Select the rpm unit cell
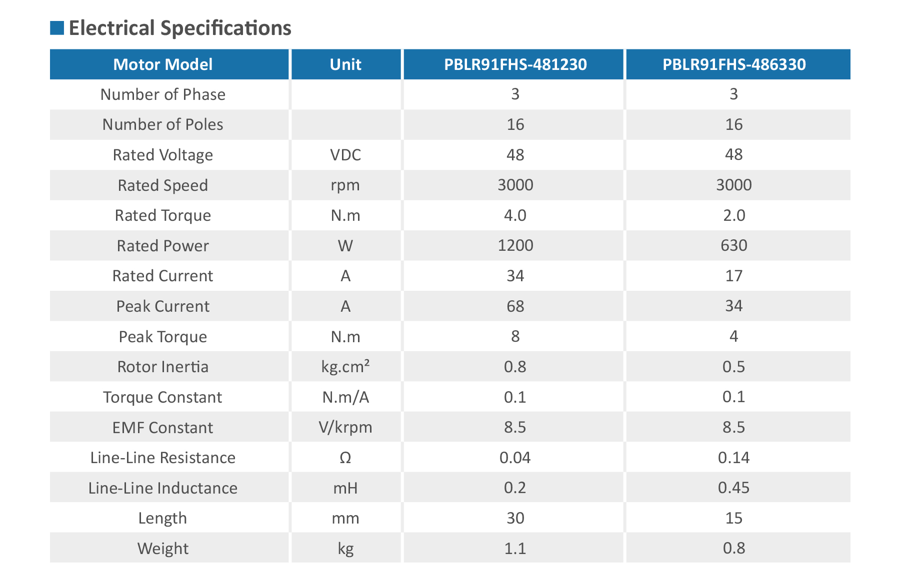 click(345, 185)
